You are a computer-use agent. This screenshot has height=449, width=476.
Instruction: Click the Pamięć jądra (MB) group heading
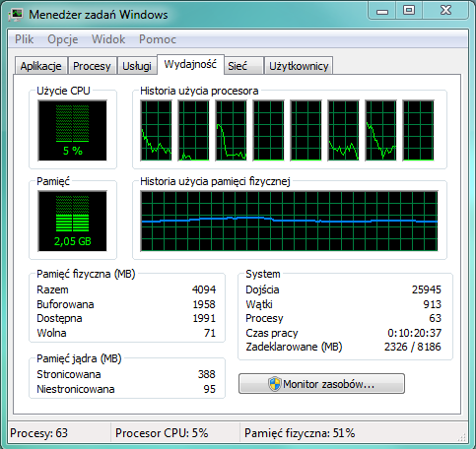79,358
